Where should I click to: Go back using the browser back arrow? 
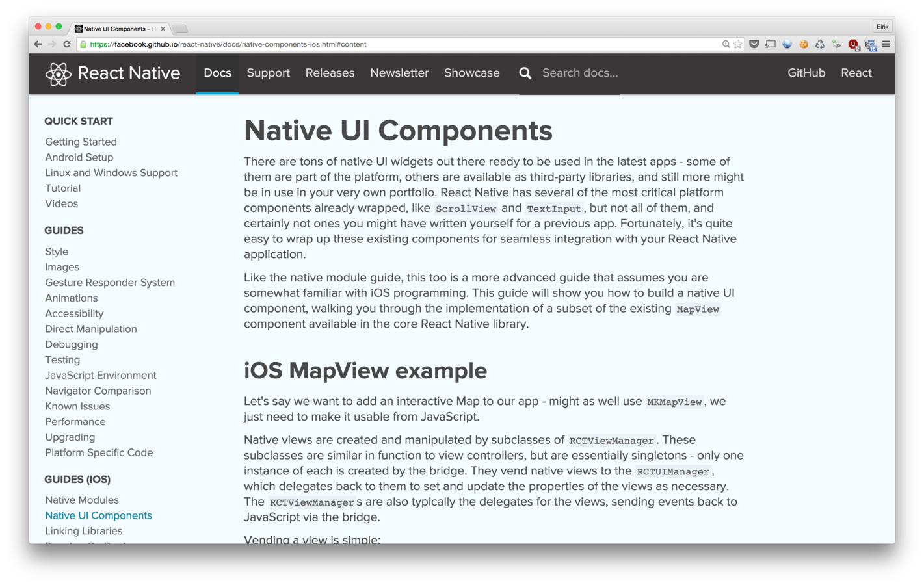point(38,44)
